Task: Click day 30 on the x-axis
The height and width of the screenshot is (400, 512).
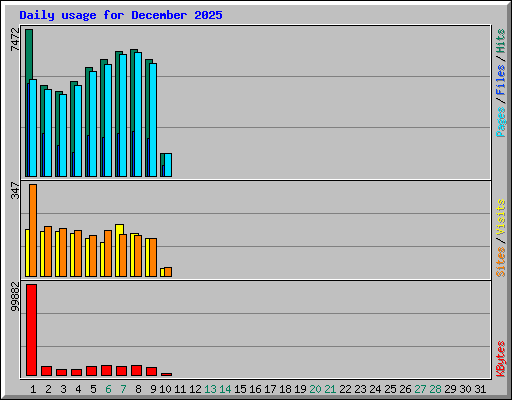Action: pyautogui.click(x=465, y=389)
